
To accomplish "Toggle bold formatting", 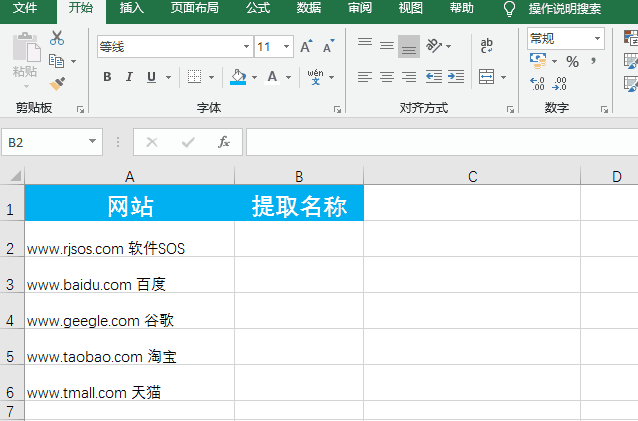I will 107,76.
